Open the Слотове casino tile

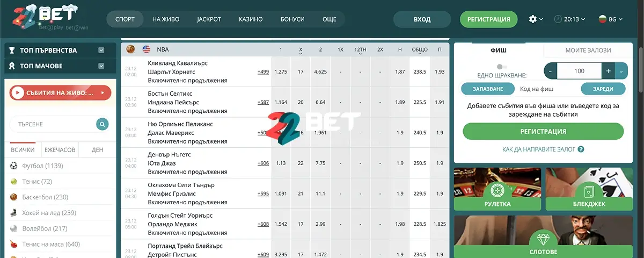[543, 236]
